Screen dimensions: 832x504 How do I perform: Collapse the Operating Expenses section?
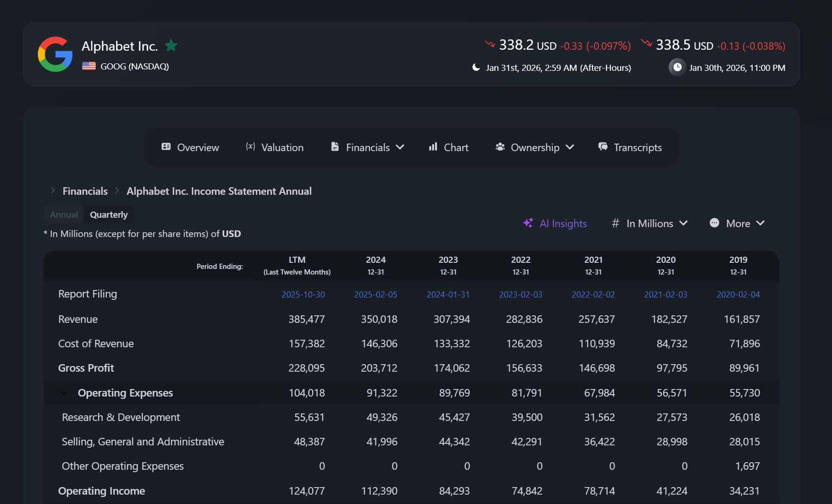[x=64, y=393]
